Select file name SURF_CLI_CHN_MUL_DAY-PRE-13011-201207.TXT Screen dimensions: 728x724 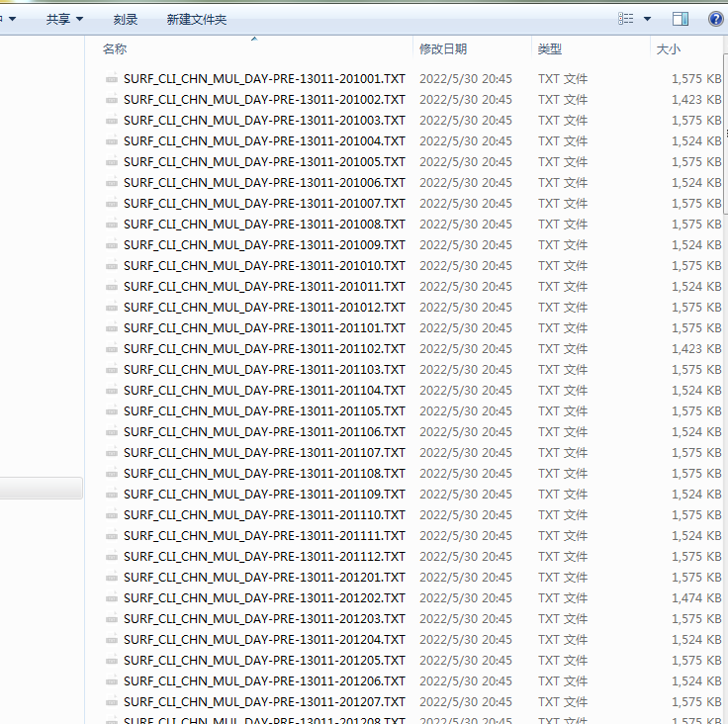pos(264,701)
